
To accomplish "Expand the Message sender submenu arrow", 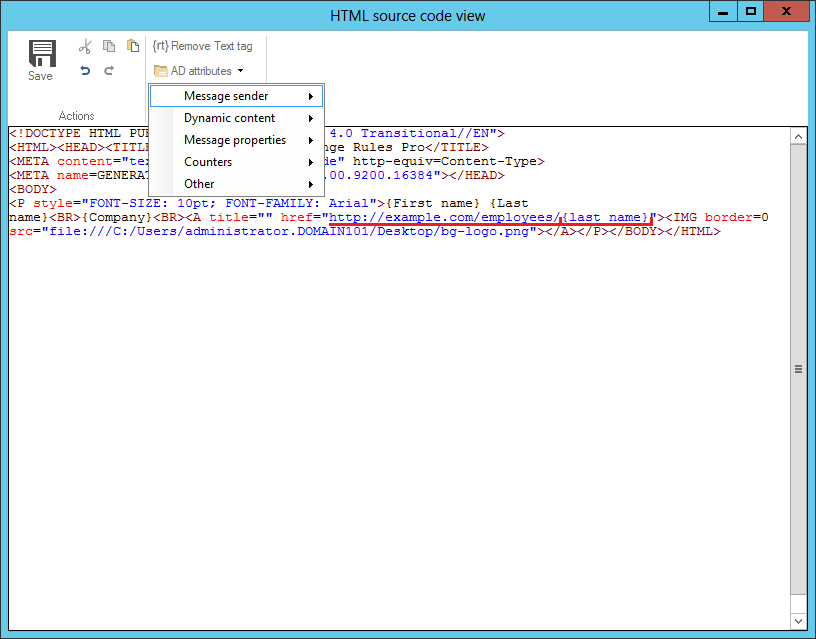I will (313, 96).
